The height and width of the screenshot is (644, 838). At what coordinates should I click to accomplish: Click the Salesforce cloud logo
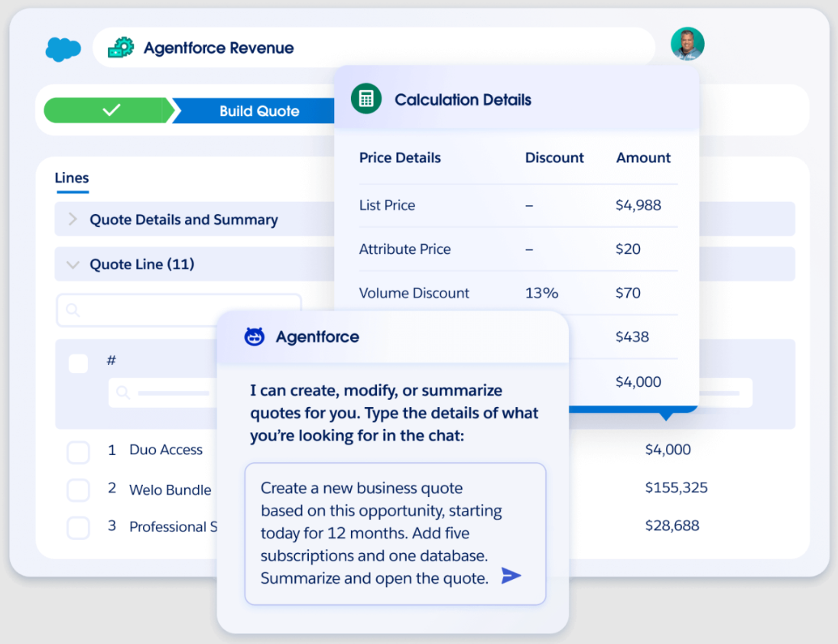coord(63,49)
